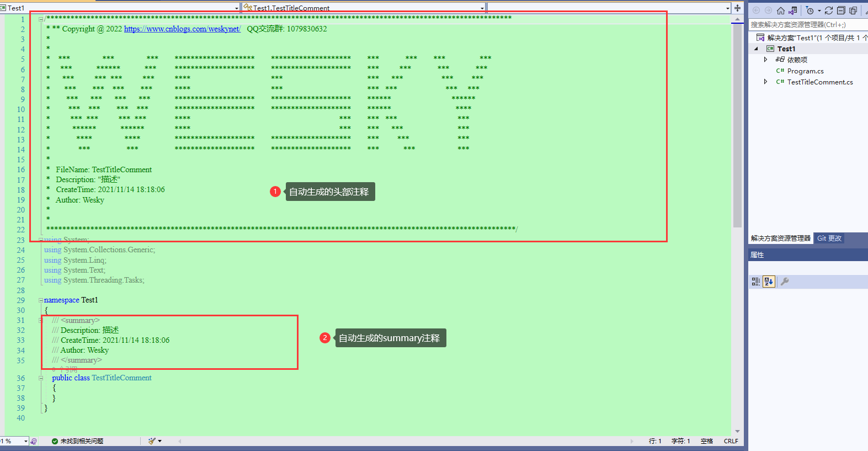Screen dimensions: 868x451
Task: Open the cnblogs.com/weskynet hyperlink
Action: pyautogui.click(x=182, y=29)
